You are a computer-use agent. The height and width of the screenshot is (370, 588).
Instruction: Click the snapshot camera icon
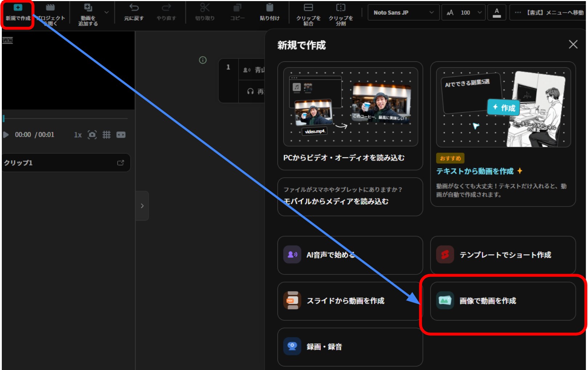[92, 135]
